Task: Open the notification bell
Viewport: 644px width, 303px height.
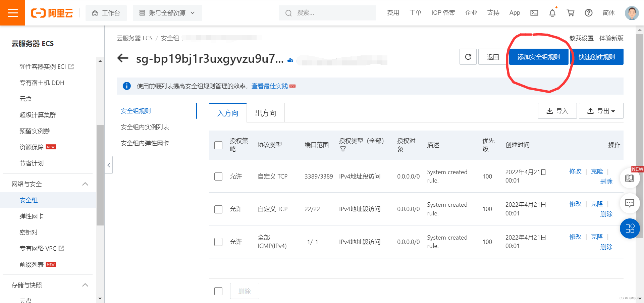Action: [552, 13]
